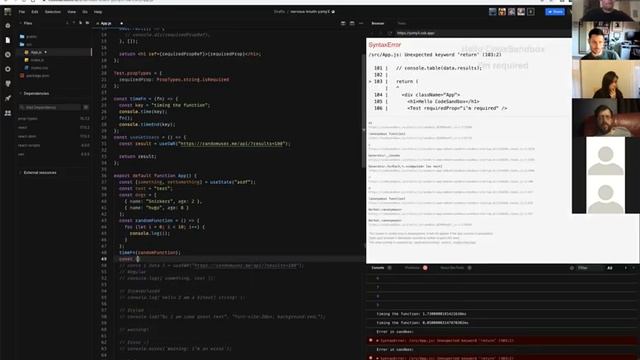Click the clear console icon

pos(571,268)
